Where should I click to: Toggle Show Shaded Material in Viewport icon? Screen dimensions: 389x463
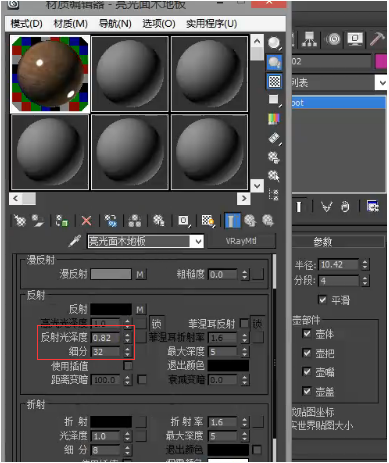click(x=208, y=221)
